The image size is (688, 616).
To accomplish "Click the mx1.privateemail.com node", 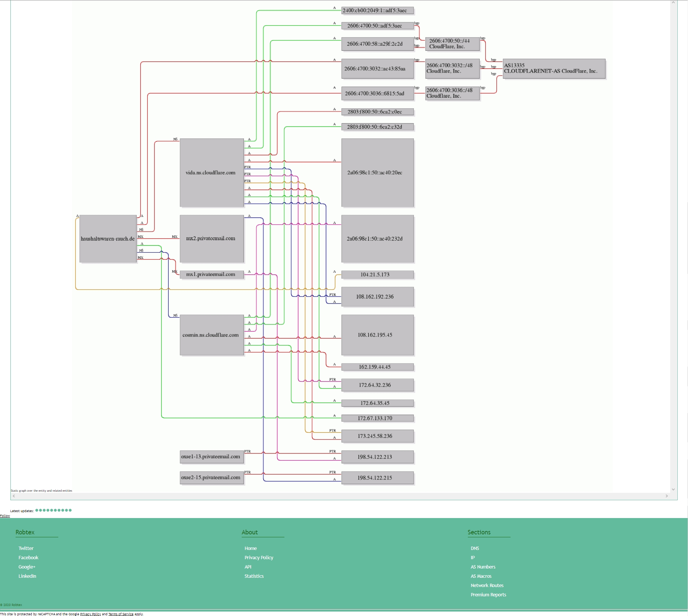I will coord(212,274).
